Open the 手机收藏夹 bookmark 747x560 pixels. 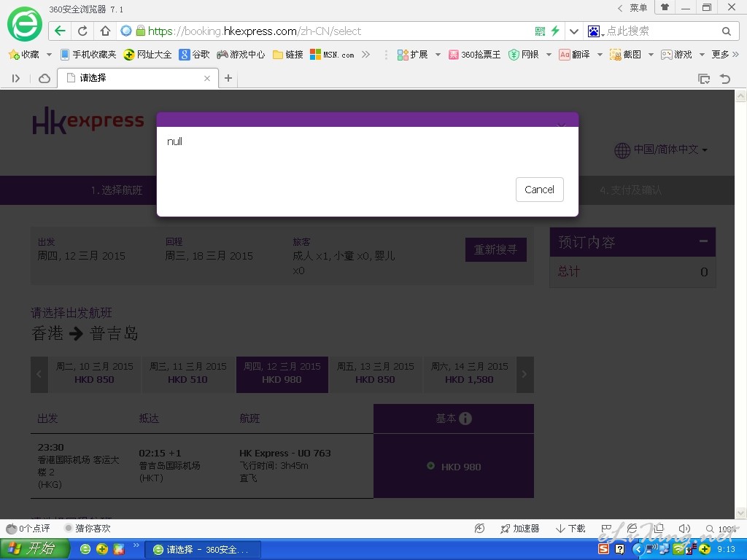[88, 55]
